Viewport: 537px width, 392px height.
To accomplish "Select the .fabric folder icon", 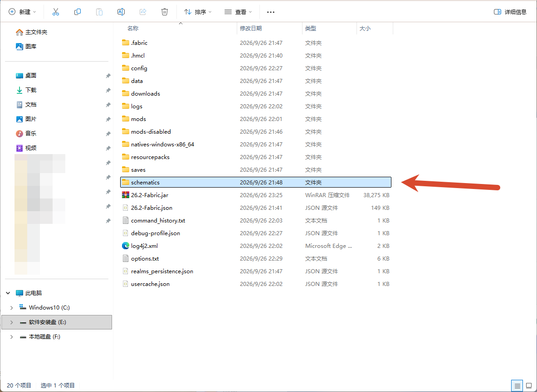I will pos(126,43).
